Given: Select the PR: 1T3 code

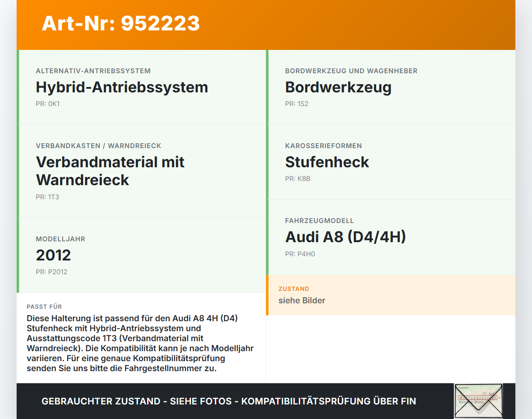Looking at the screenshot, I should tap(47, 197).
